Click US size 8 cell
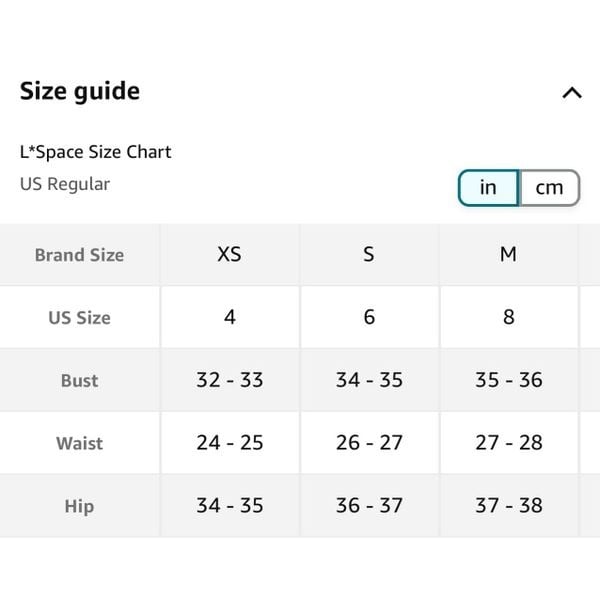600x600 pixels. click(x=509, y=317)
